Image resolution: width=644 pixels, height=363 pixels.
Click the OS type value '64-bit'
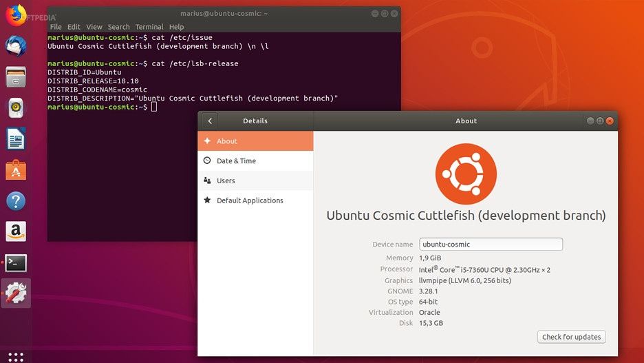point(428,302)
